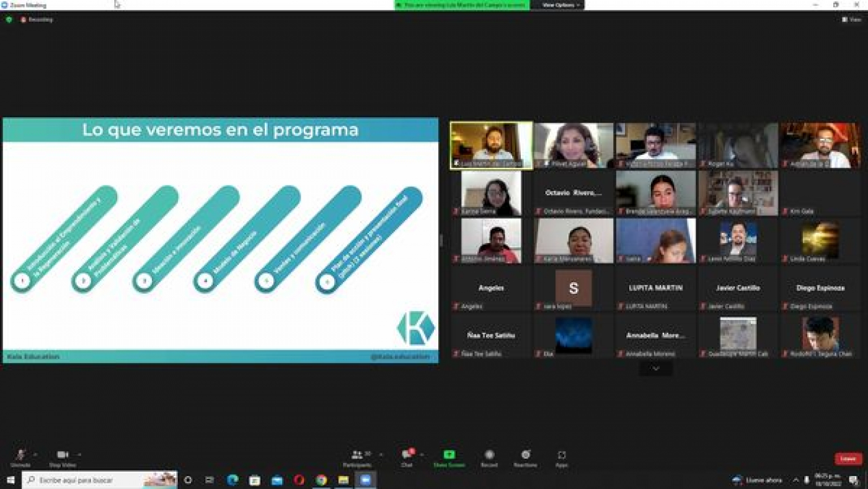Launch Google Chrome from taskbar
This screenshot has height=489, width=868.
[x=321, y=480]
